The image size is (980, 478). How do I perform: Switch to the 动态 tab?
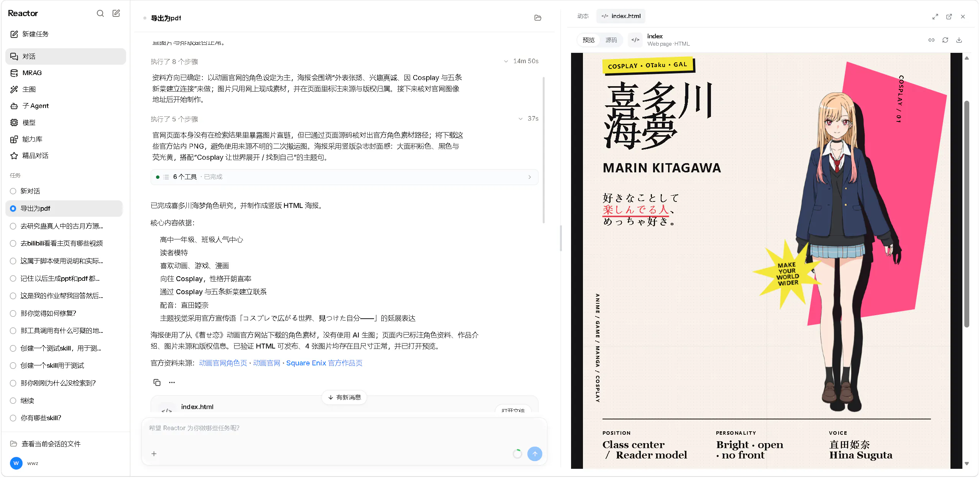[583, 16]
